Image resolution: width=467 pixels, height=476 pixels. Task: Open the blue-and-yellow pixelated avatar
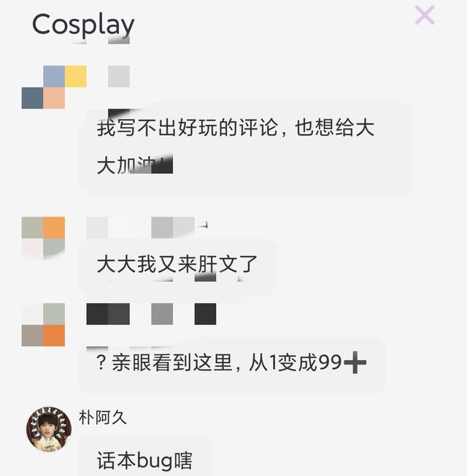click(54, 87)
